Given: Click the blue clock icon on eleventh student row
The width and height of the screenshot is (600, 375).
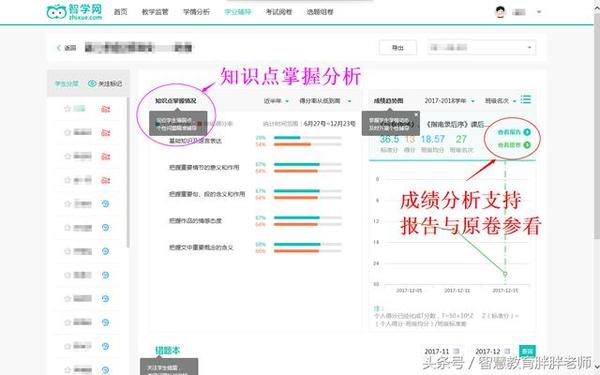Looking at the screenshot, I should click(x=106, y=346).
